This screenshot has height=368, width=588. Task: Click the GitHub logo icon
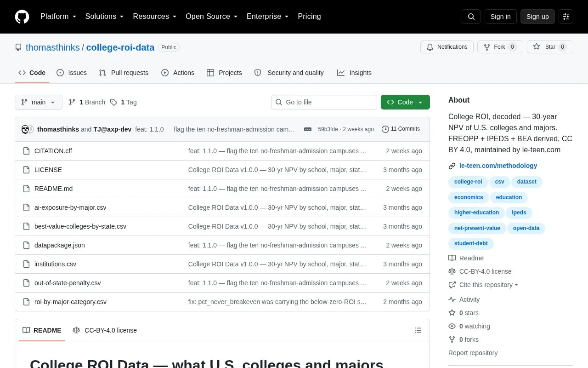(22, 17)
